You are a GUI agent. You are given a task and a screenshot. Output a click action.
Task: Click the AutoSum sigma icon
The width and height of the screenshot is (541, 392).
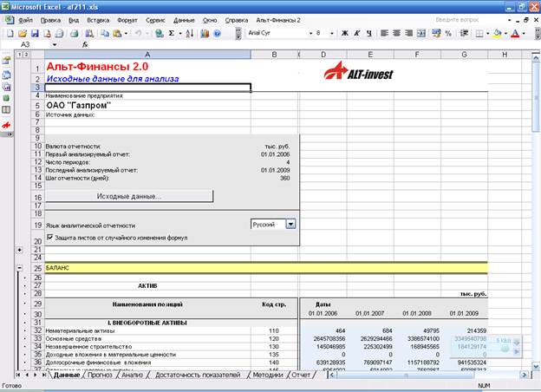(x=172, y=33)
